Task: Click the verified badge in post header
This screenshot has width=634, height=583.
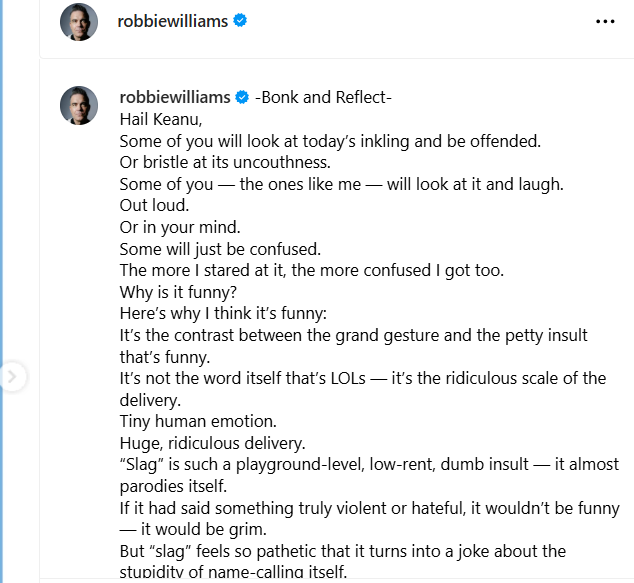Action: click(240, 20)
